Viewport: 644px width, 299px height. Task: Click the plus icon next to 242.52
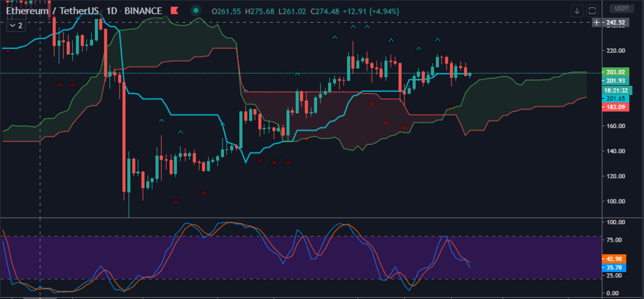point(597,23)
